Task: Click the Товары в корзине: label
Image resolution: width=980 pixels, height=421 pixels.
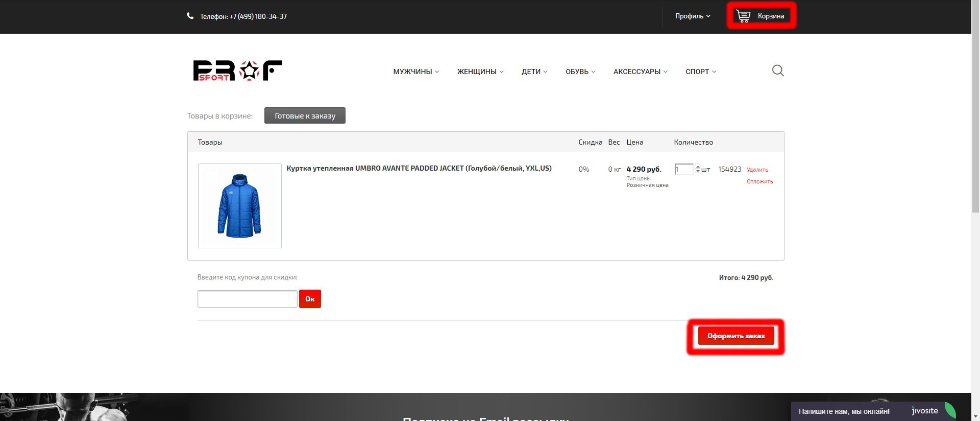Action: [219, 116]
